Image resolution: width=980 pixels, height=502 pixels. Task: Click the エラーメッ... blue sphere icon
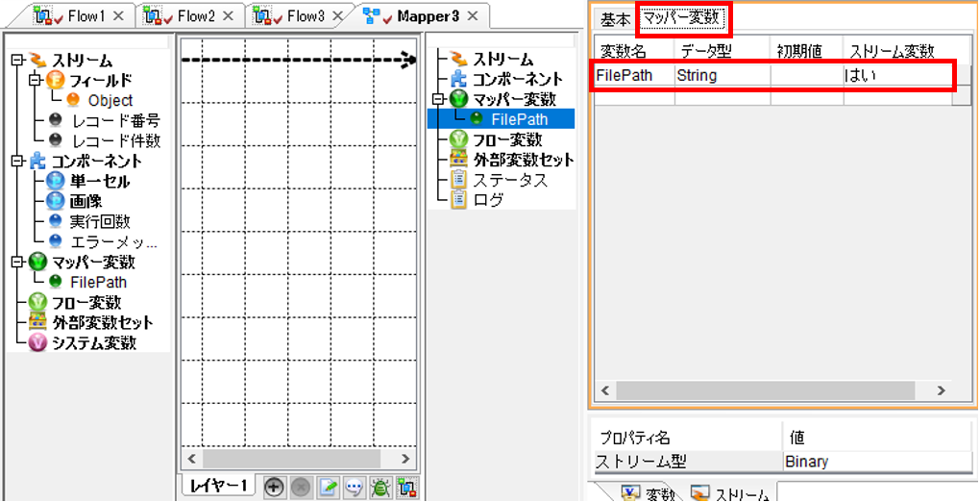pyautogui.click(x=55, y=241)
